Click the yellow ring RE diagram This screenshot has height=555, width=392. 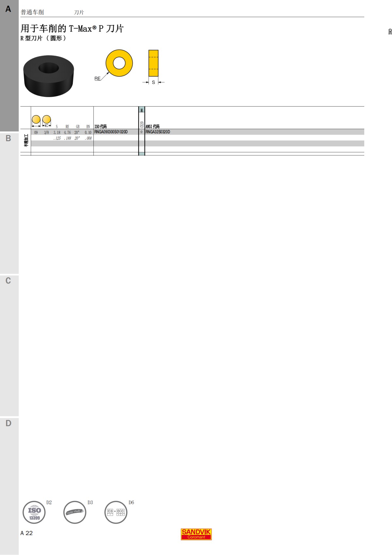click(119, 63)
